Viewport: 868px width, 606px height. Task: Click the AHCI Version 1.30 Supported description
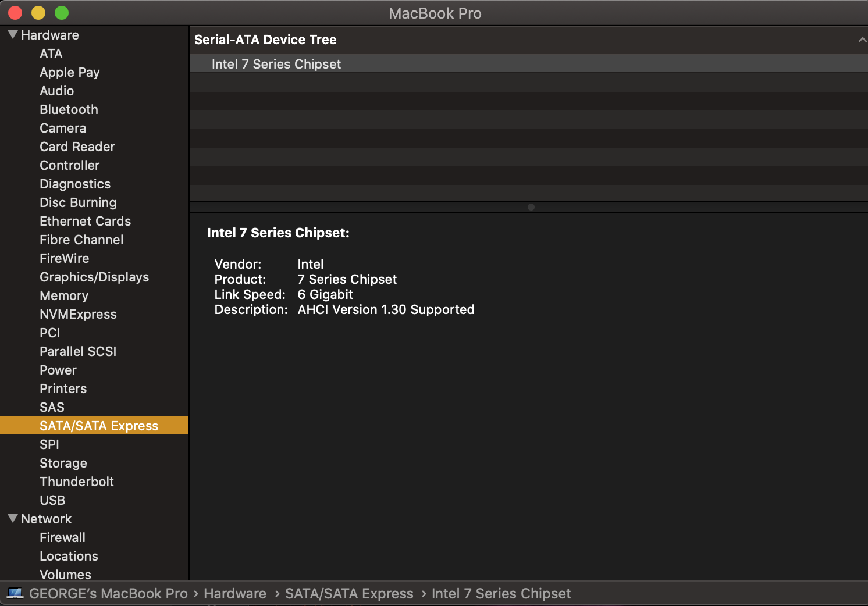click(x=386, y=309)
